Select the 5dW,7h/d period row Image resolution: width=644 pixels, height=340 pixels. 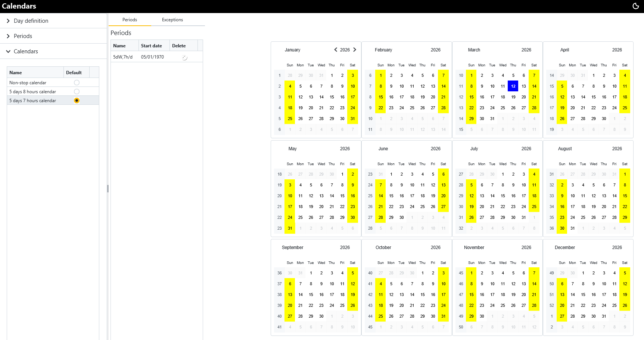[123, 57]
